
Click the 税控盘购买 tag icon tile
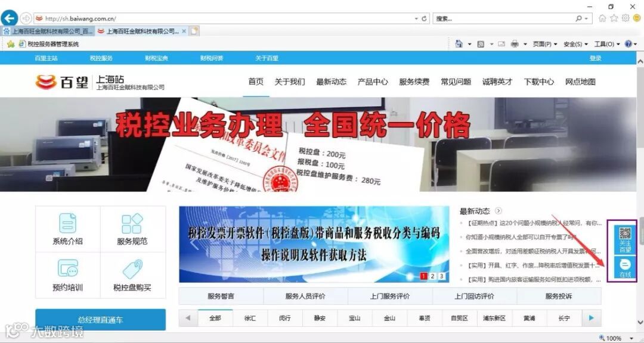[x=132, y=275]
